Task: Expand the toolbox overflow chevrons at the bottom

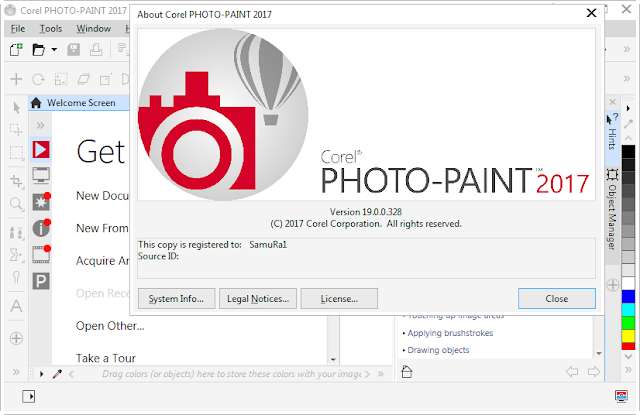Action: coord(16,372)
